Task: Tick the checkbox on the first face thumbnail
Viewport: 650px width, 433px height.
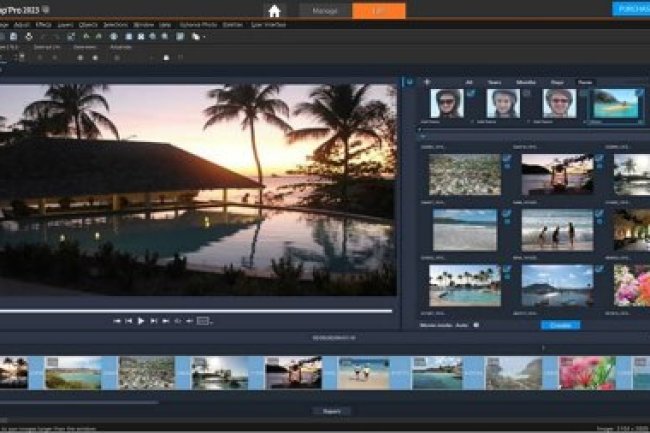Action: coord(470,94)
